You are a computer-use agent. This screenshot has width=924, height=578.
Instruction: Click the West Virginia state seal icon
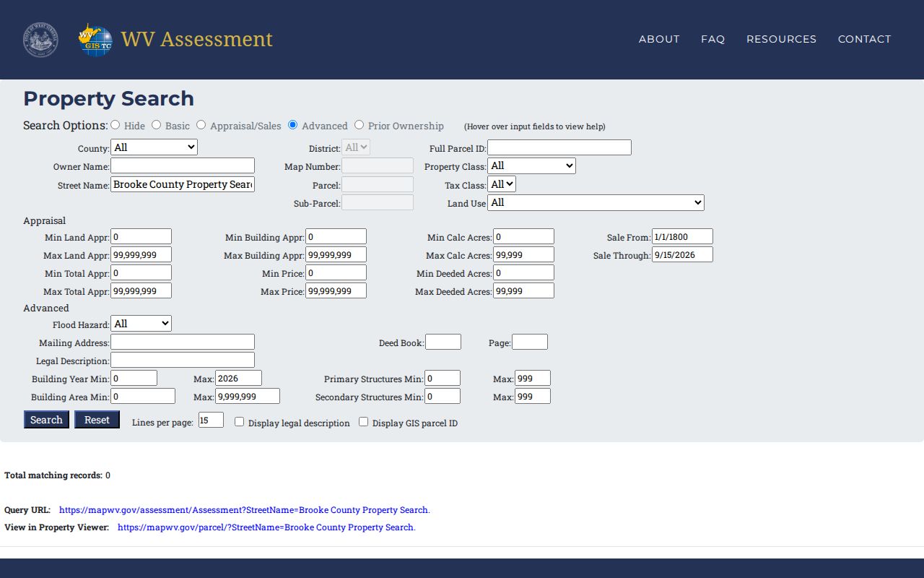[x=40, y=40]
